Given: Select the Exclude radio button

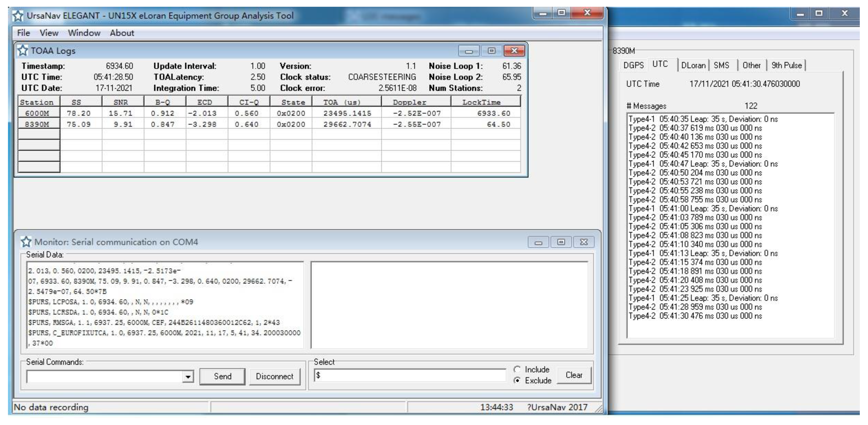Looking at the screenshot, I should click(x=517, y=381).
